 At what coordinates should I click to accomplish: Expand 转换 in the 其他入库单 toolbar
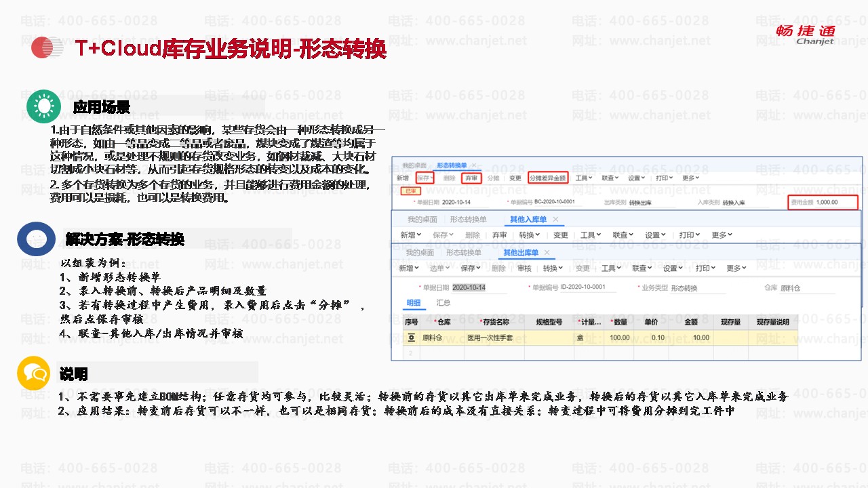[x=530, y=235]
